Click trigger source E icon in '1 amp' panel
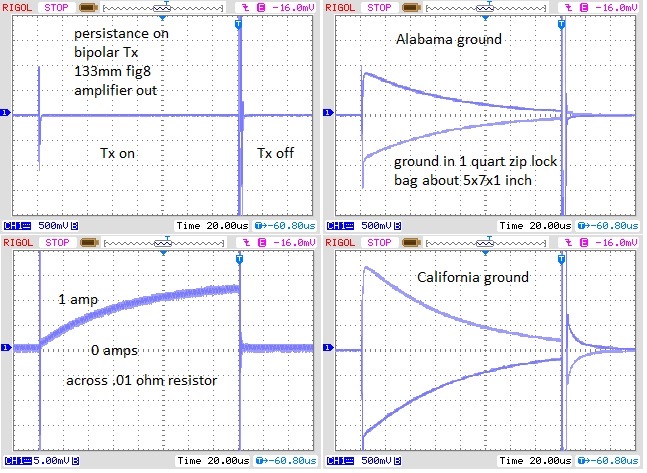The image size is (647, 473). click(x=262, y=242)
